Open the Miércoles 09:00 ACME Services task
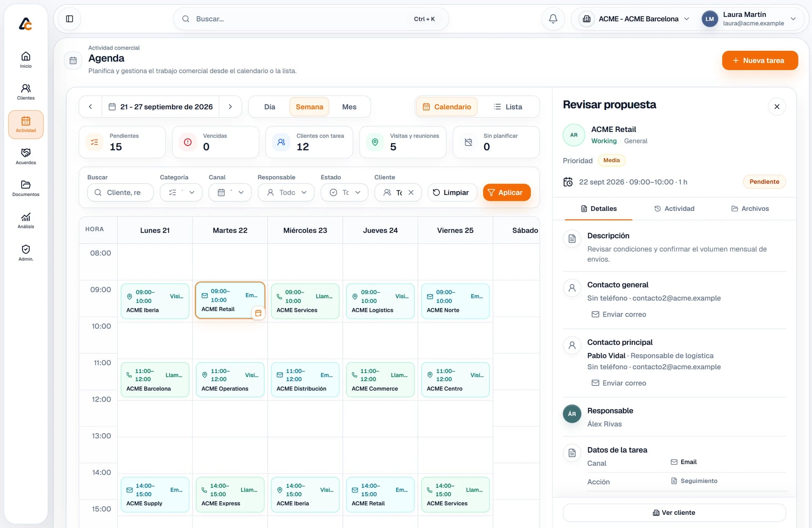 (x=305, y=301)
